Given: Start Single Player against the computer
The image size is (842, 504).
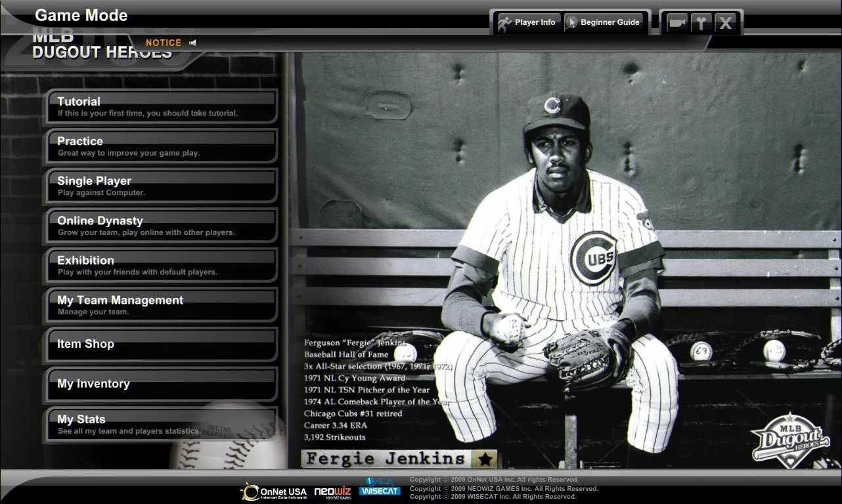Looking at the screenshot, I should click(162, 186).
